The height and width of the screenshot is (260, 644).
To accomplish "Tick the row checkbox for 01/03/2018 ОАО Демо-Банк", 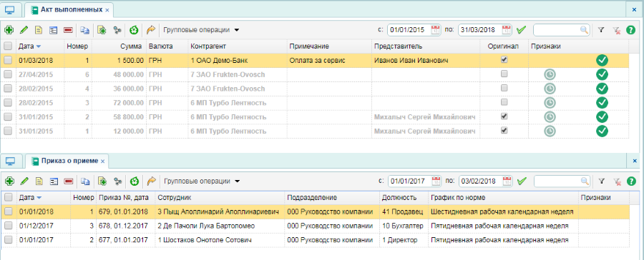I will tap(8, 60).
